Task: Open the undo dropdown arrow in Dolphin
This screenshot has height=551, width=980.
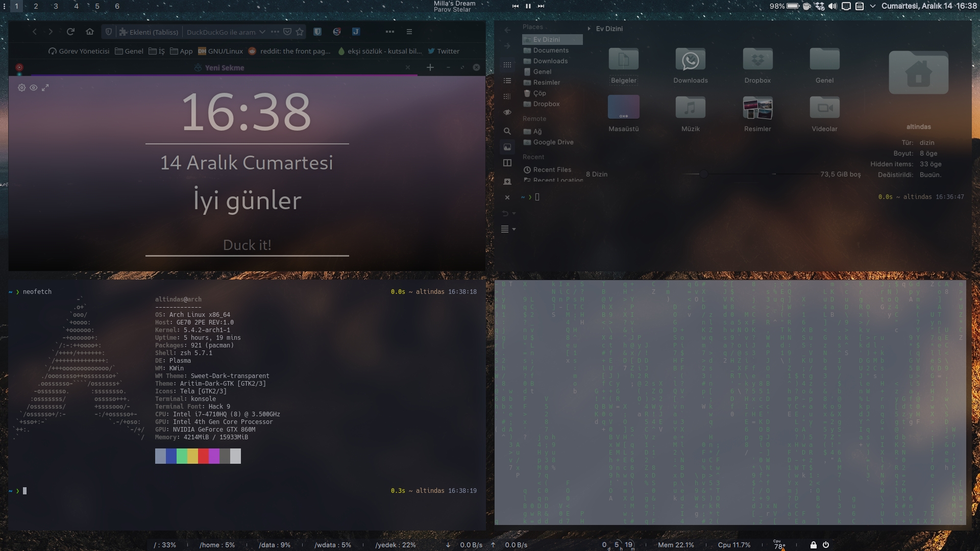Action: [514, 213]
